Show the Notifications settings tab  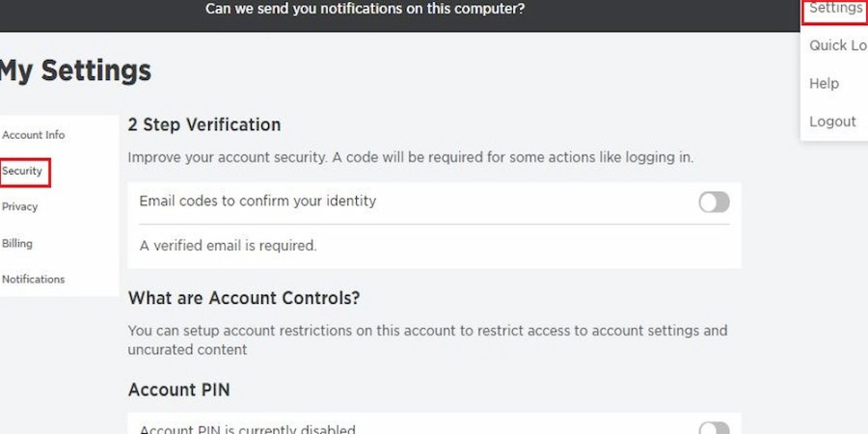(34, 279)
